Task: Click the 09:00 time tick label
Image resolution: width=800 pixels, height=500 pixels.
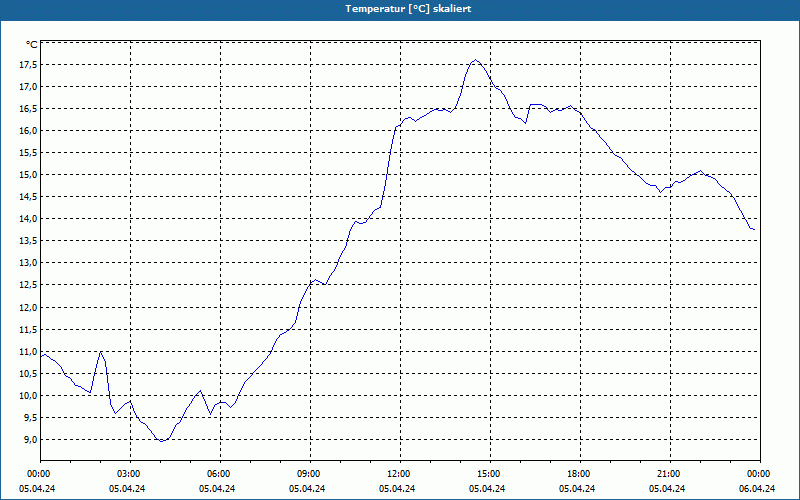Action: tap(307, 473)
